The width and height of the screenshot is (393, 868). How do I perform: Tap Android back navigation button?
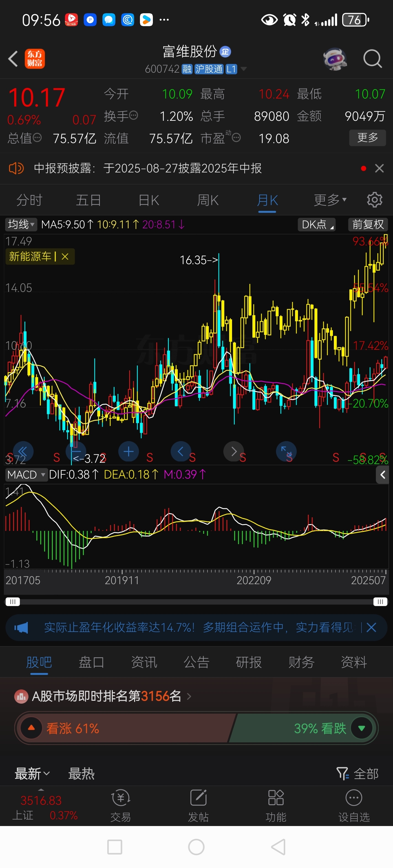(279, 847)
